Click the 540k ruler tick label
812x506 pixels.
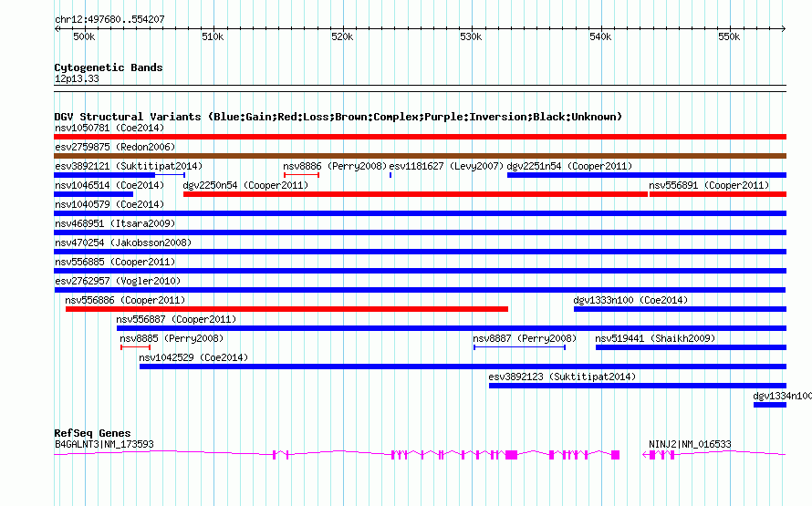(x=600, y=36)
